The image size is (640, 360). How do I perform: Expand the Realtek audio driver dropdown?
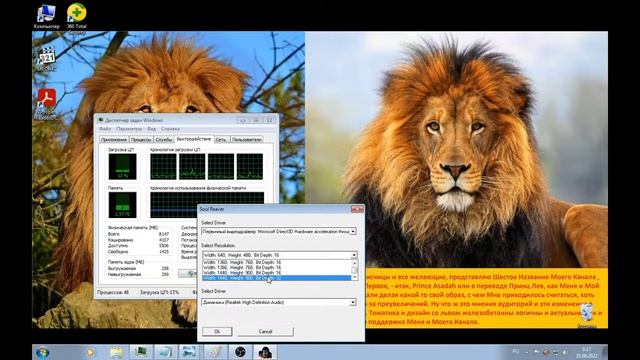click(x=353, y=302)
